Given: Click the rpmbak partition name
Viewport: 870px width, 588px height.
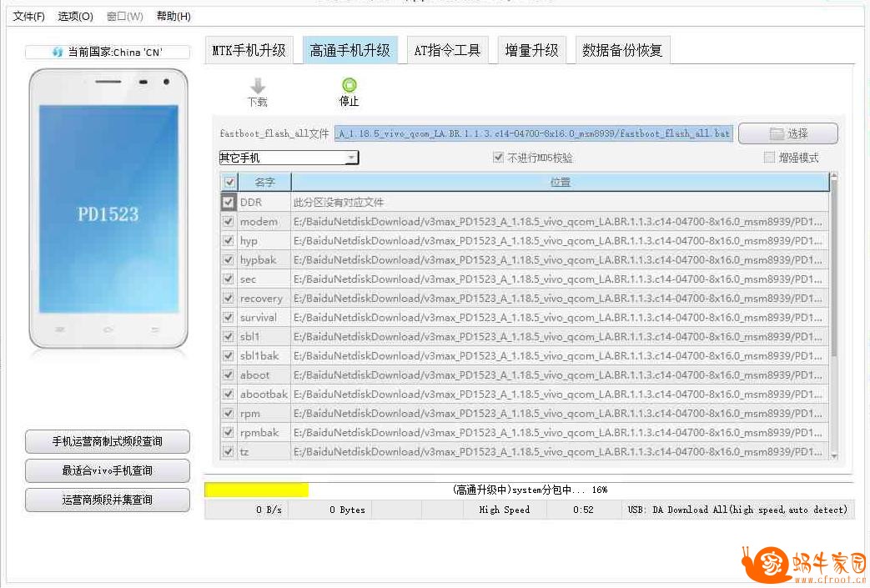Looking at the screenshot, I should pos(259,432).
